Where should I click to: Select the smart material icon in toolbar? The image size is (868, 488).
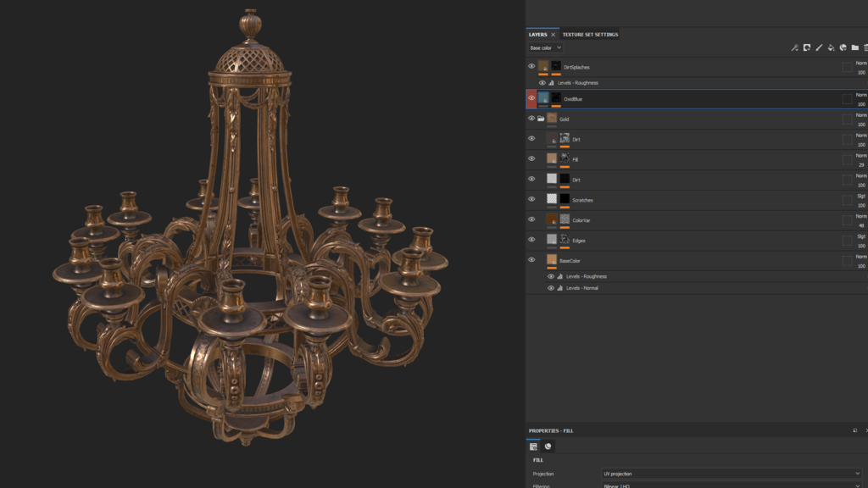[843, 48]
